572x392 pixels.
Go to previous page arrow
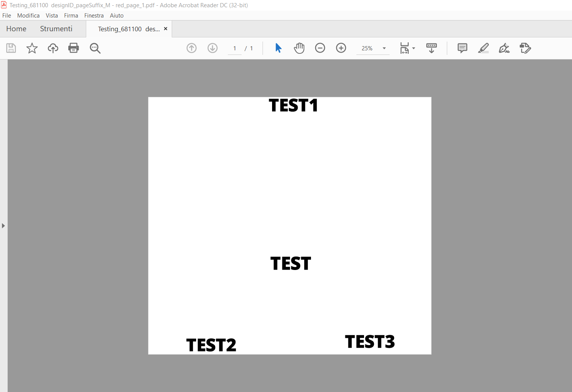pyautogui.click(x=192, y=48)
